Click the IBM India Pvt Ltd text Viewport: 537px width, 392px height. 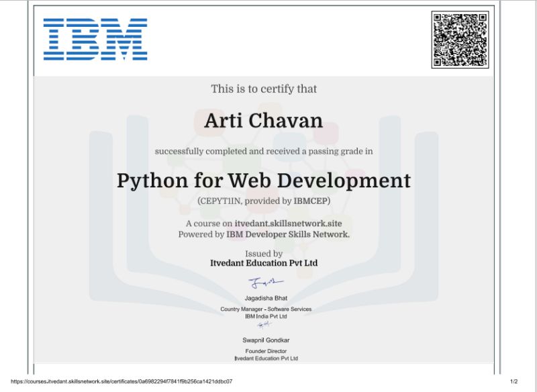266,316
